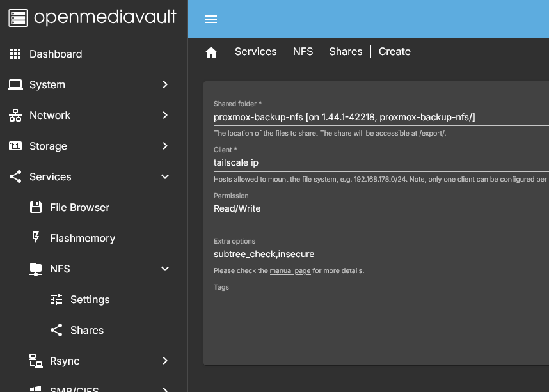Expand the Rsync menu chevron
This screenshot has height=392, width=549.
[165, 361]
